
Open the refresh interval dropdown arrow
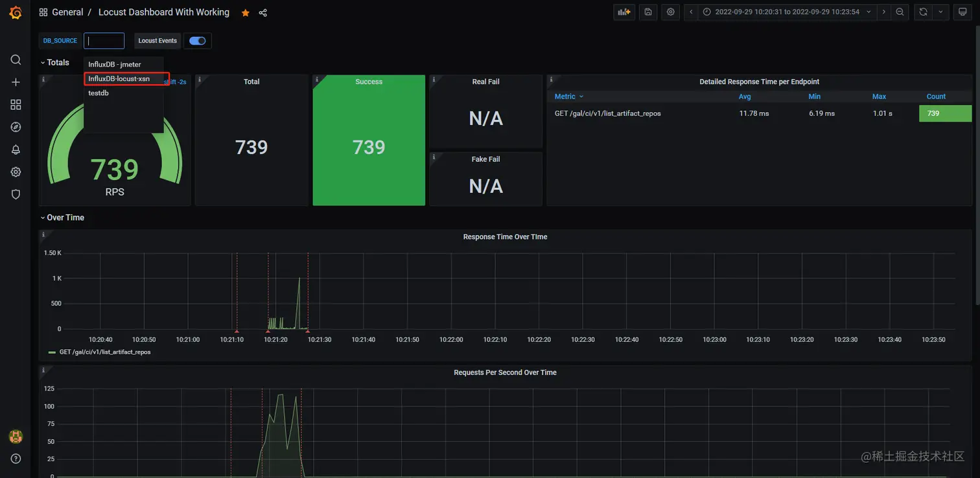coord(940,12)
